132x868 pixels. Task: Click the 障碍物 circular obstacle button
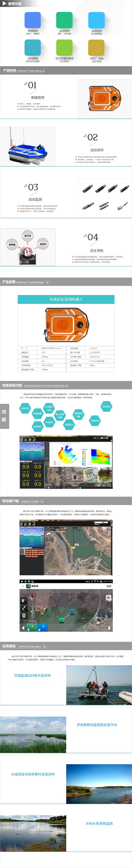(12, 245)
